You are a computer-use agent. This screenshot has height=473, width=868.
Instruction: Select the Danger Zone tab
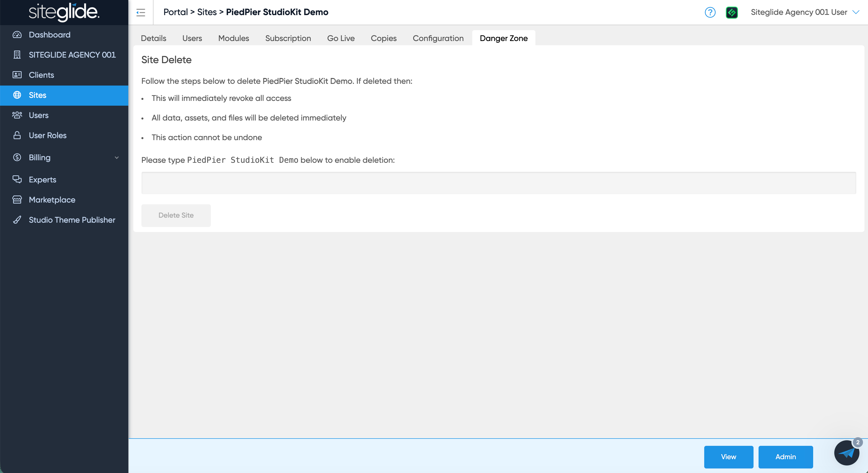(x=504, y=38)
